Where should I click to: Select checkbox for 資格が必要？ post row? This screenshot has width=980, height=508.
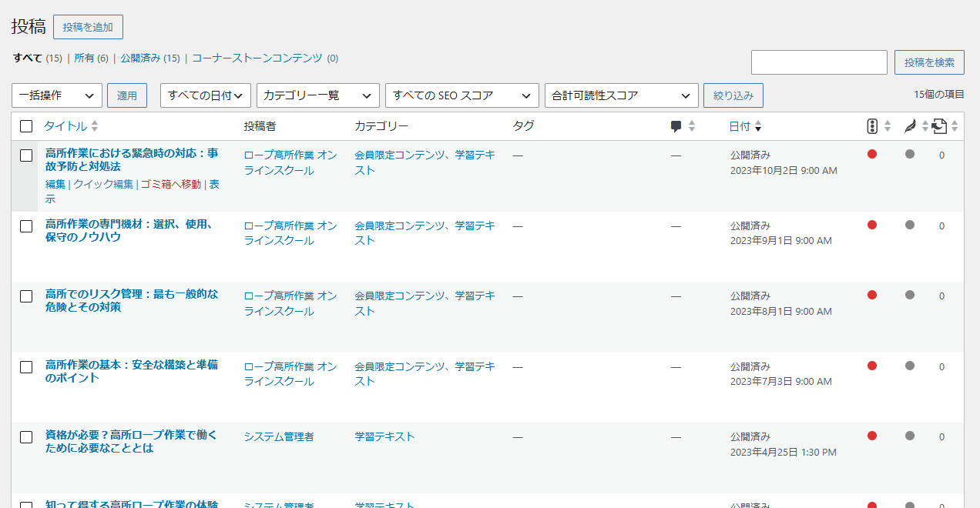pos(26,437)
